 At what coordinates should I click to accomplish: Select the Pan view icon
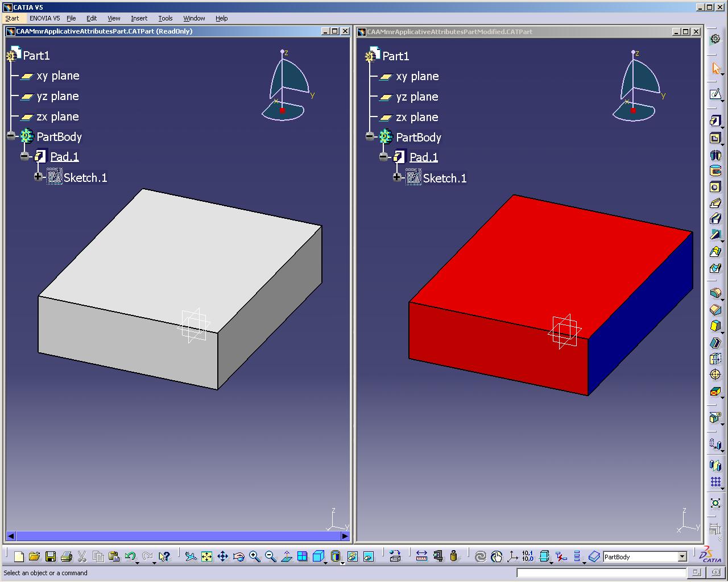[223, 556]
